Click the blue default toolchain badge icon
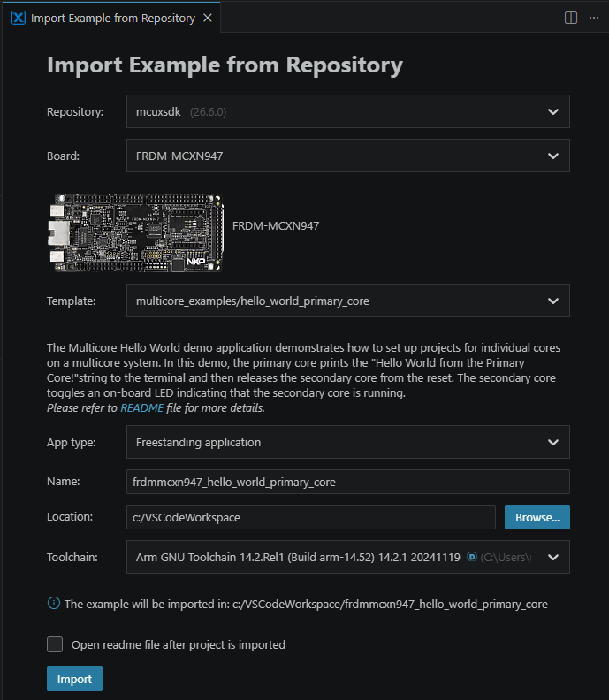The height and width of the screenshot is (700, 609). coord(471,557)
